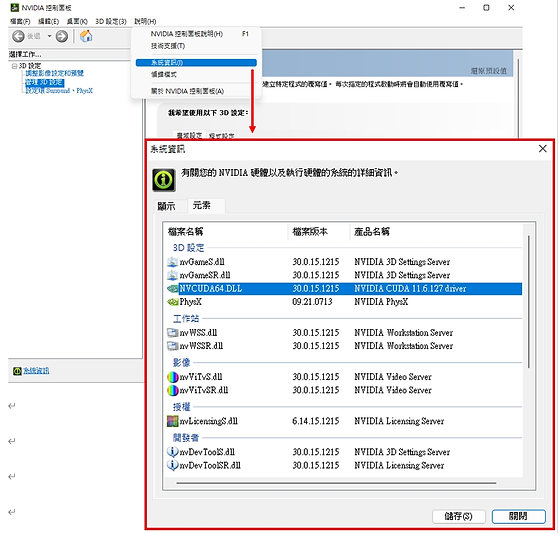Click the nvViTvSR.dll color wheel icon
Viewport: 558px width, 533px height.
tap(173, 390)
